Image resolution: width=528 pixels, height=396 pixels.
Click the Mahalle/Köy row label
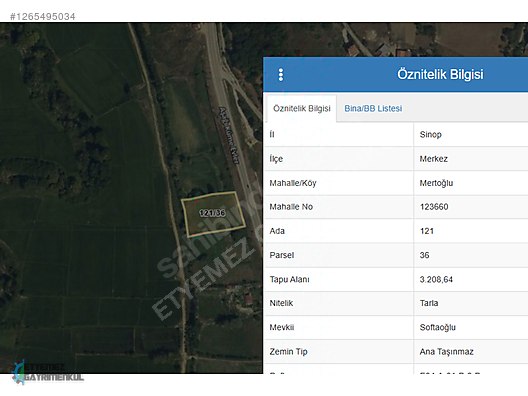point(293,183)
